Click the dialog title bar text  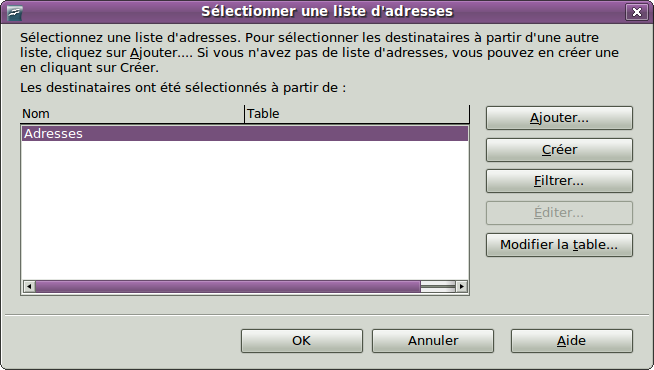tap(327, 12)
